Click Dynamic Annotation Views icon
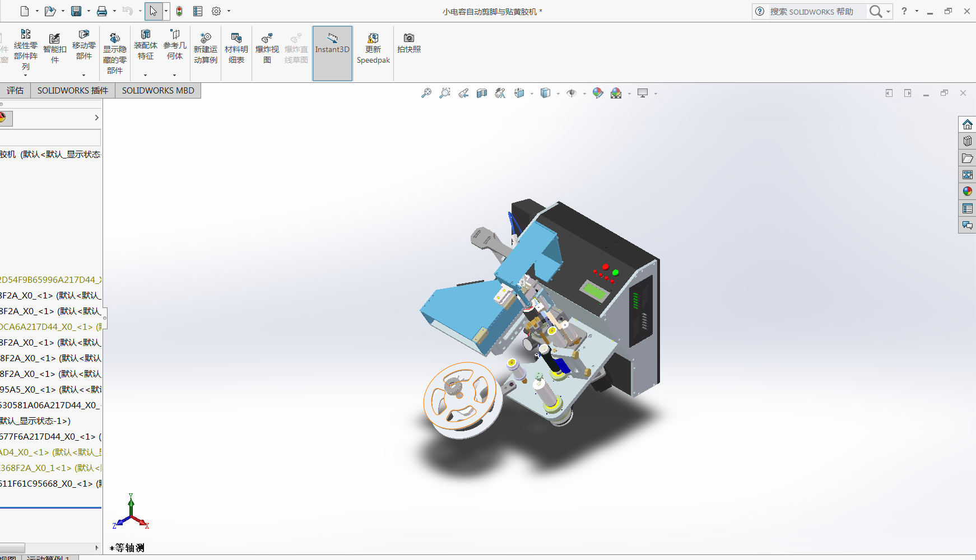Screen dimensions: 976x560 coord(500,93)
